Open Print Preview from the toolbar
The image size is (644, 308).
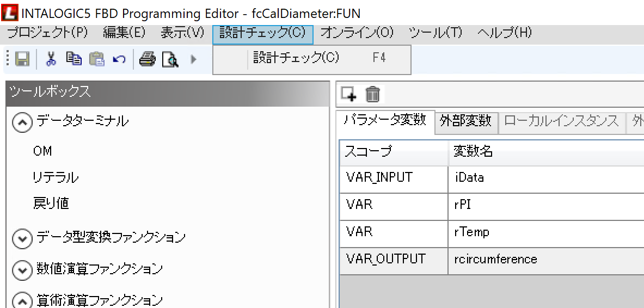(x=170, y=59)
